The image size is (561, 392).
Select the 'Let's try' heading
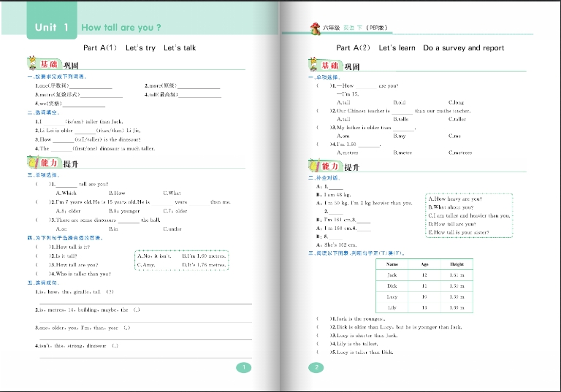(x=140, y=48)
